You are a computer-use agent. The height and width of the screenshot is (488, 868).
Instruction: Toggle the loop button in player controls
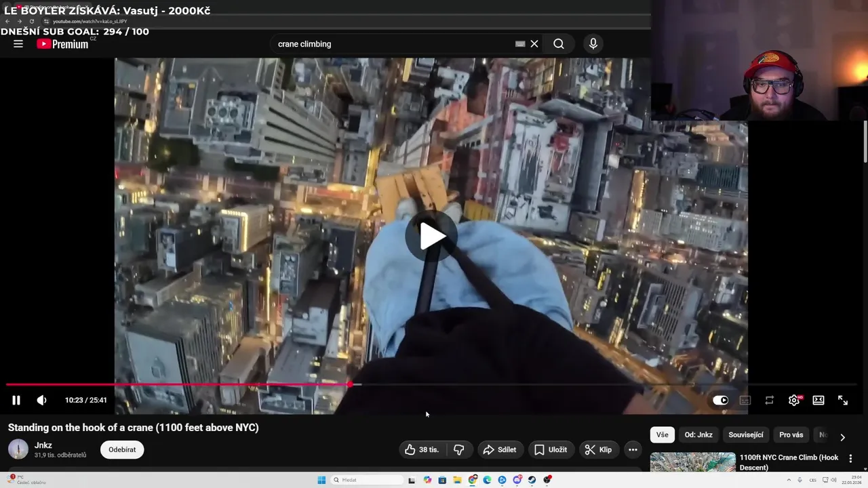click(770, 401)
